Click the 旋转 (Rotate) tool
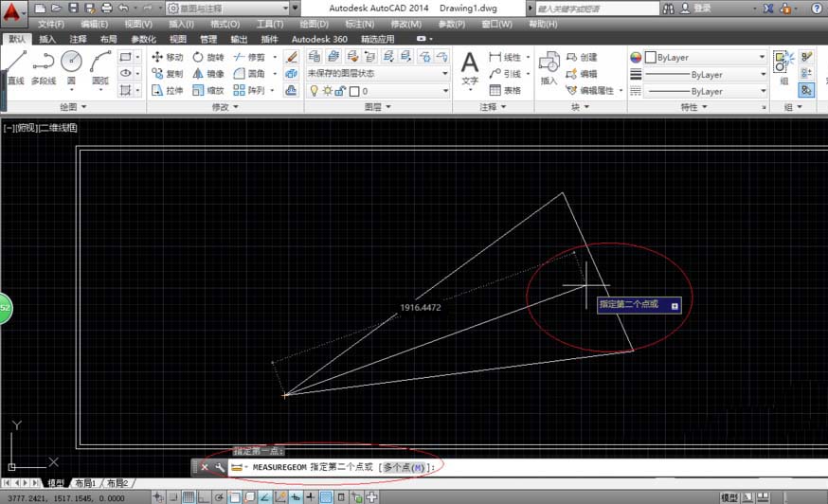Screen dimensions: 828x504 pos(208,57)
